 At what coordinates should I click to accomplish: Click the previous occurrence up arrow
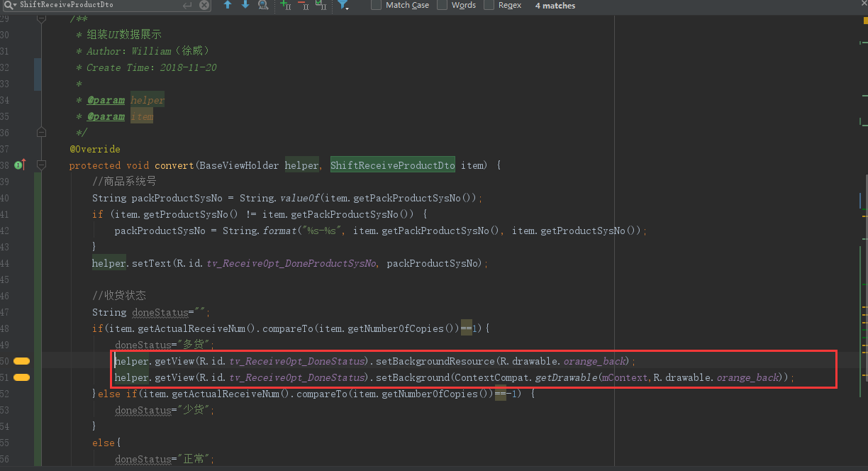coord(227,6)
